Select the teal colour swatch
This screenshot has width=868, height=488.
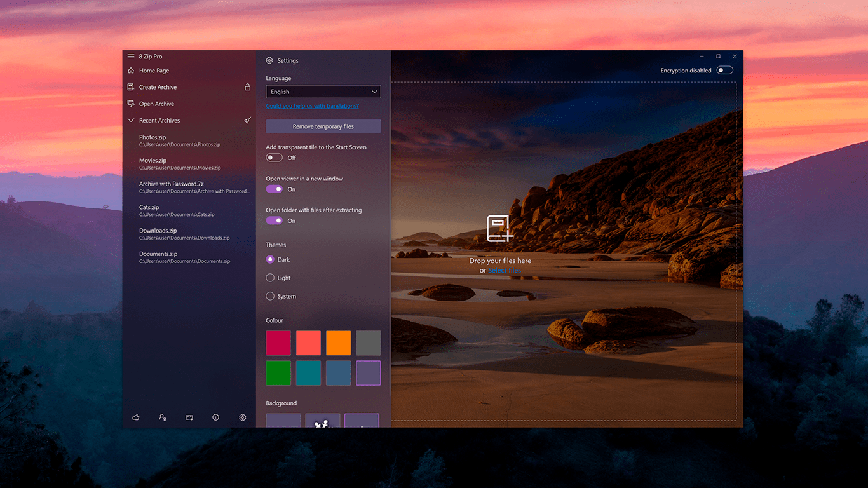309,373
